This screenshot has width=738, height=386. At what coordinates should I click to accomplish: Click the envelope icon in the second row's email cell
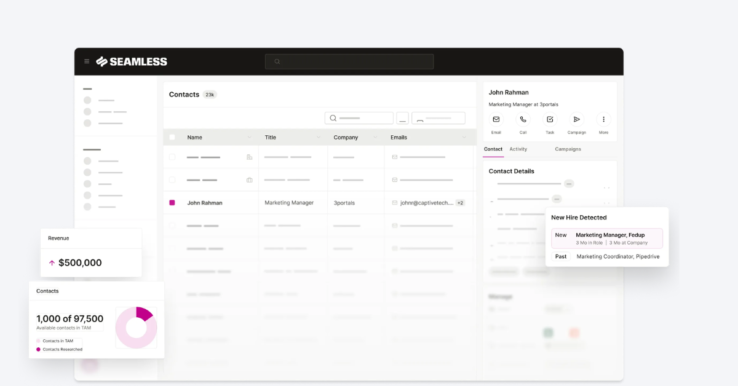[394, 180]
